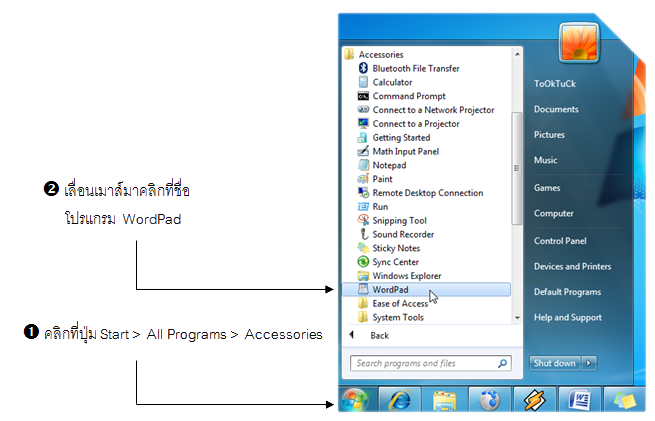Image resolution: width=655 pixels, height=421 pixels.
Task: Start the Paint application
Action: 382,179
